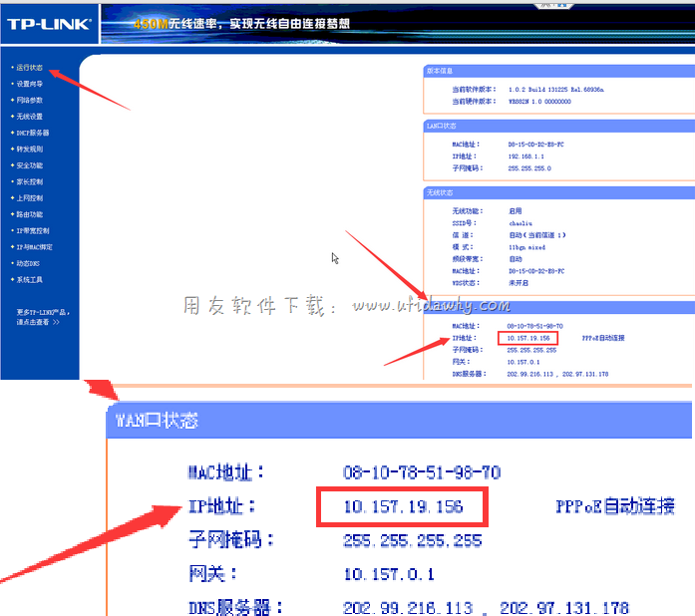Click the WDS状态 label
Screen dimensions: 695x616
(x=466, y=283)
